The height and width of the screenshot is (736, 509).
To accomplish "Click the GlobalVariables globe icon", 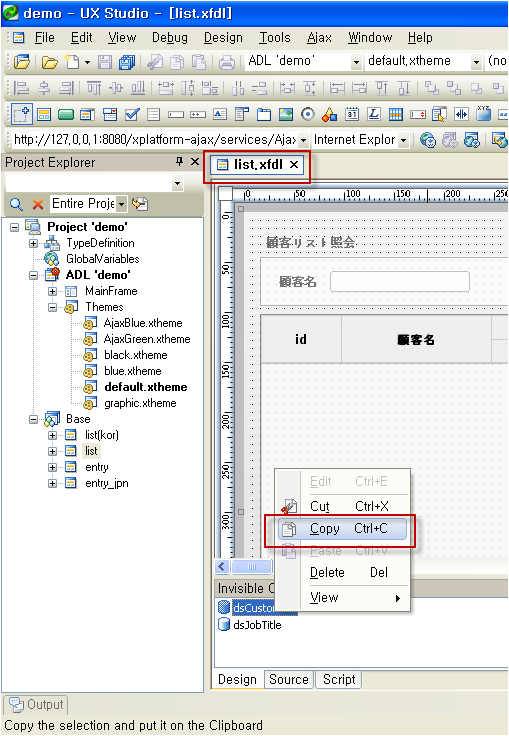I will click(x=51, y=259).
